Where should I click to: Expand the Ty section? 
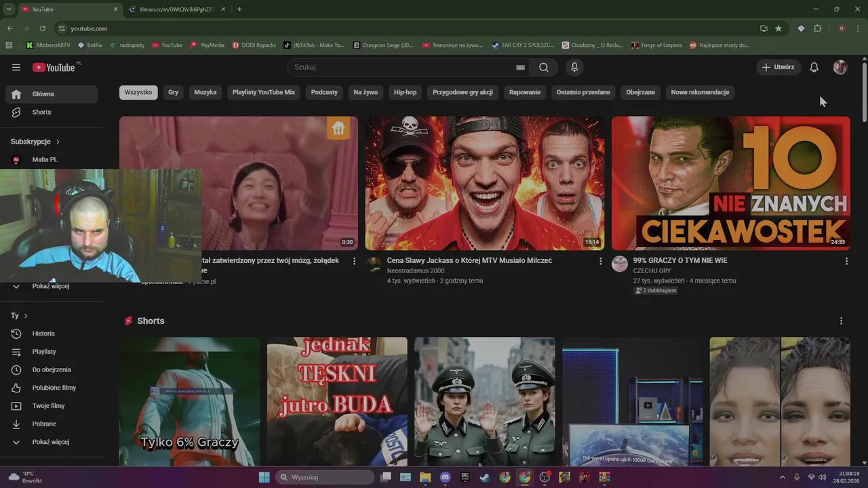[x=19, y=316]
